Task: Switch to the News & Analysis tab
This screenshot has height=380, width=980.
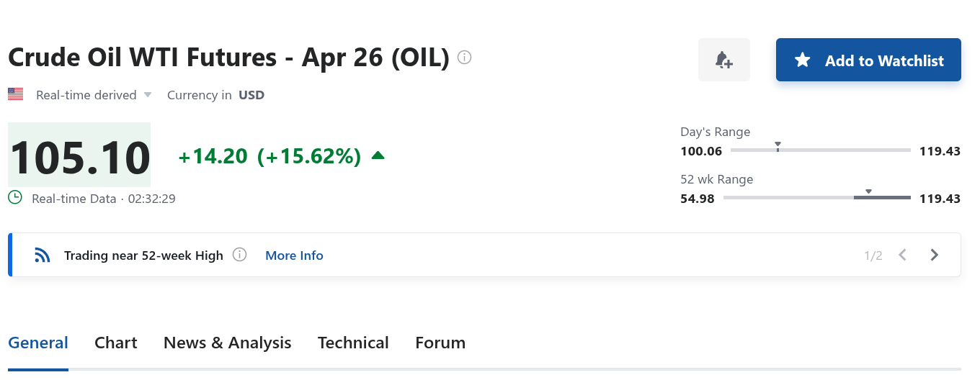Action: [228, 343]
